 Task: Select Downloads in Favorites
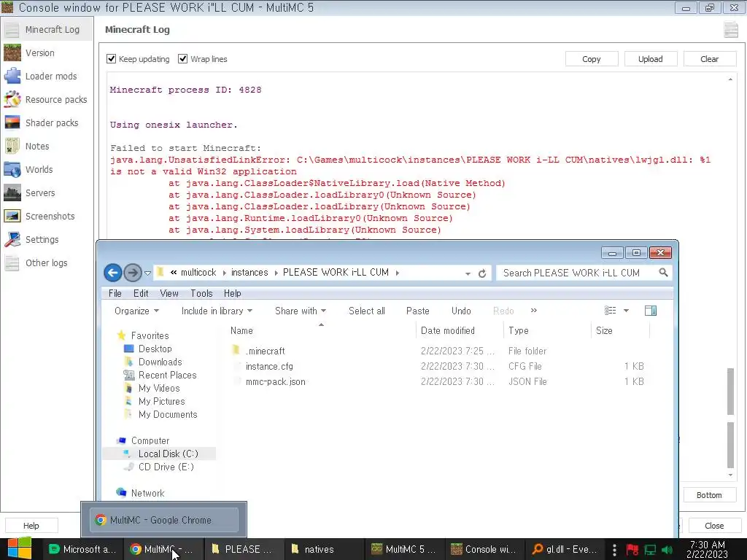(x=160, y=362)
